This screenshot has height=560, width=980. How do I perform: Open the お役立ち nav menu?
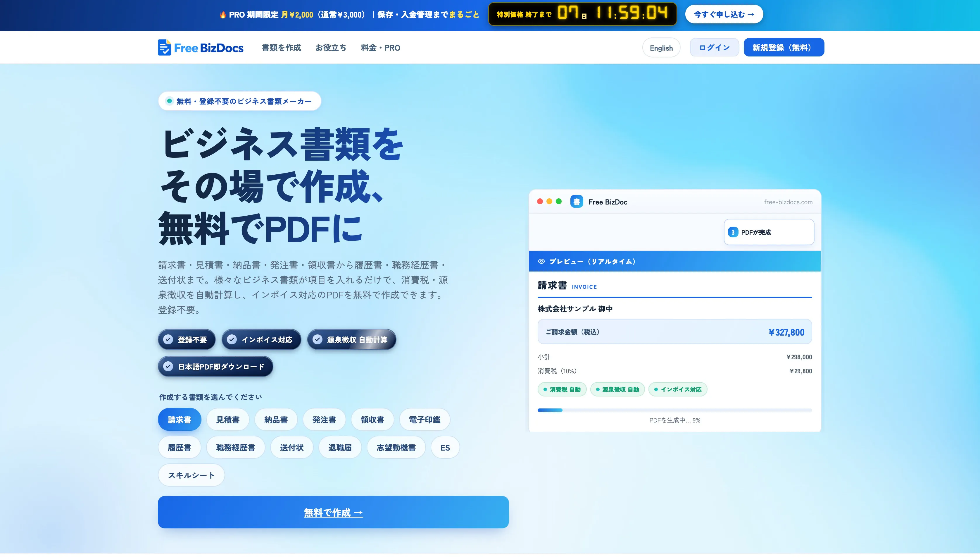pyautogui.click(x=330, y=48)
